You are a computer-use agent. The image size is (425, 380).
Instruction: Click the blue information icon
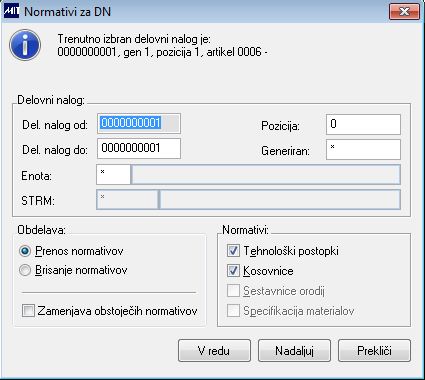click(25, 45)
